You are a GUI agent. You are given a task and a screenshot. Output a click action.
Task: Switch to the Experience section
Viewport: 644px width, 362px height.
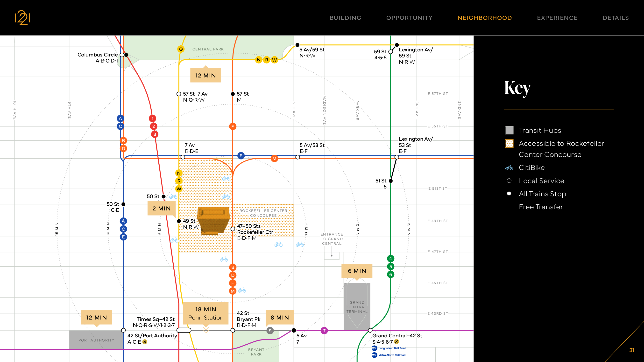(557, 18)
